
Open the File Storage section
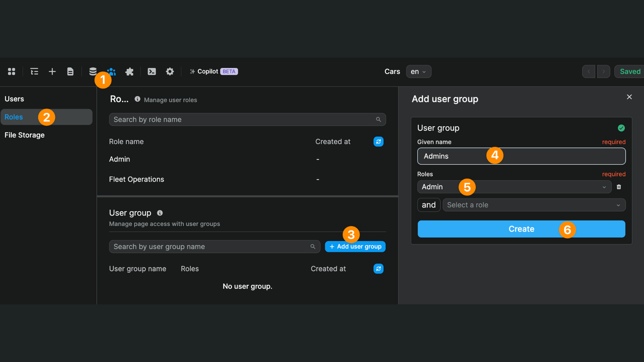[24, 135]
